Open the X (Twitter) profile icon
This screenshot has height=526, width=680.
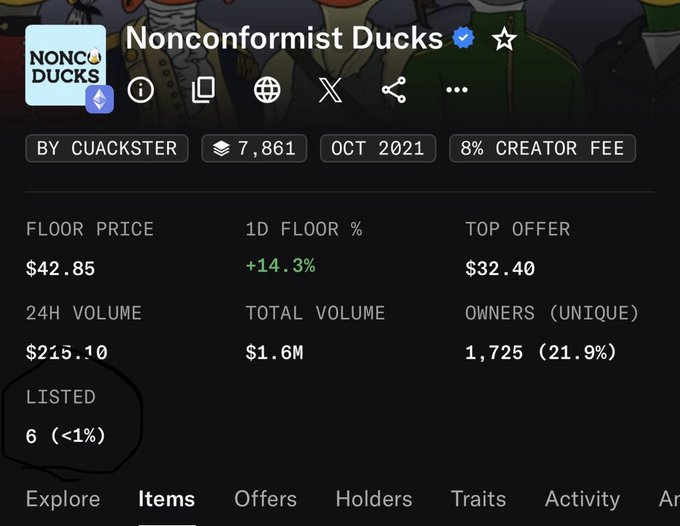pyautogui.click(x=330, y=90)
